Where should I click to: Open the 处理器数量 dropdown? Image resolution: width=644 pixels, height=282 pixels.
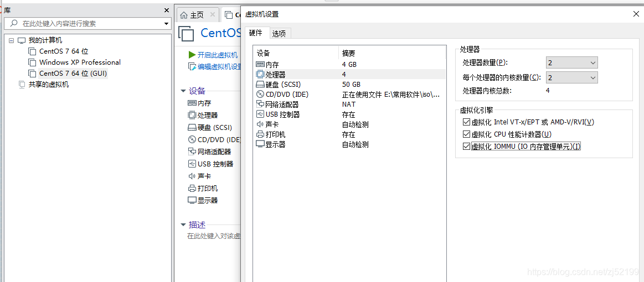point(571,62)
